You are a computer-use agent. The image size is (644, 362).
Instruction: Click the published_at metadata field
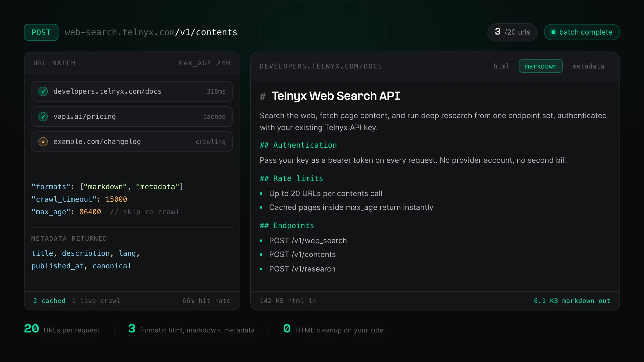(x=58, y=266)
